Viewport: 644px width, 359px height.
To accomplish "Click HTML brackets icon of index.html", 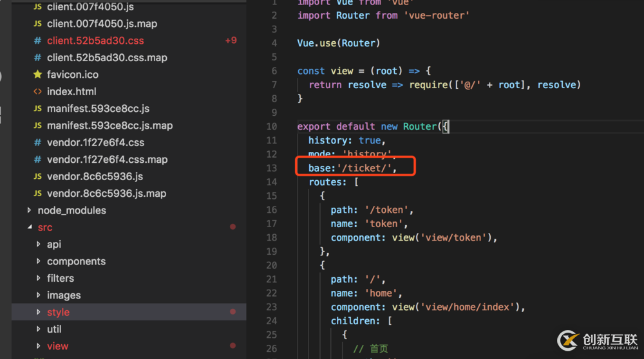I will [x=38, y=91].
